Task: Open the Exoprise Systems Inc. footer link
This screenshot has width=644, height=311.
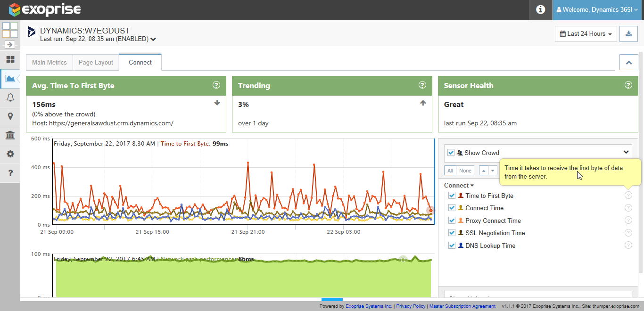Action: (369, 306)
